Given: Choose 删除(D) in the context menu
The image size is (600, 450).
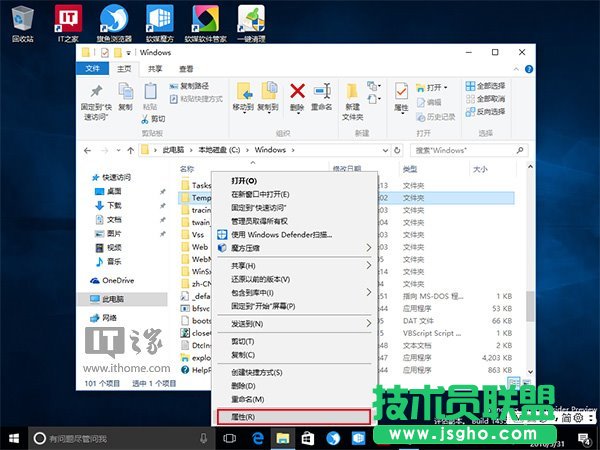Looking at the screenshot, I should tap(294, 386).
